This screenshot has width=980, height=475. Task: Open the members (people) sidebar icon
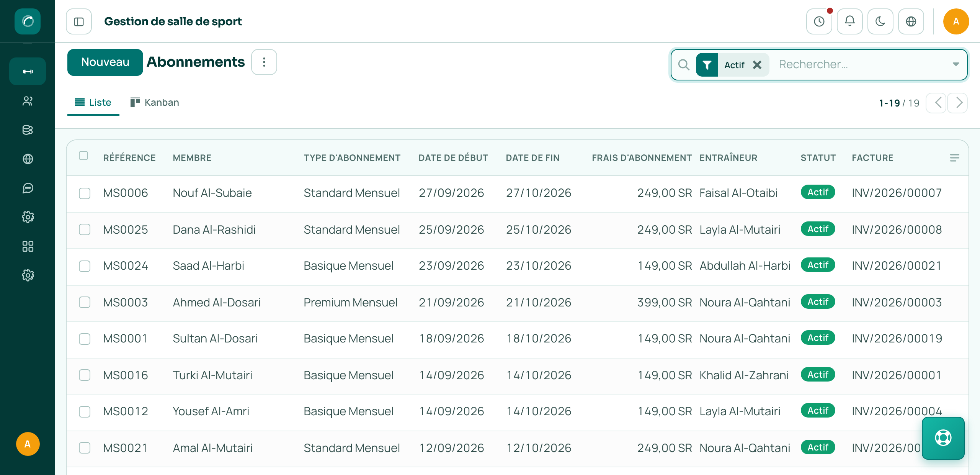coord(28,101)
